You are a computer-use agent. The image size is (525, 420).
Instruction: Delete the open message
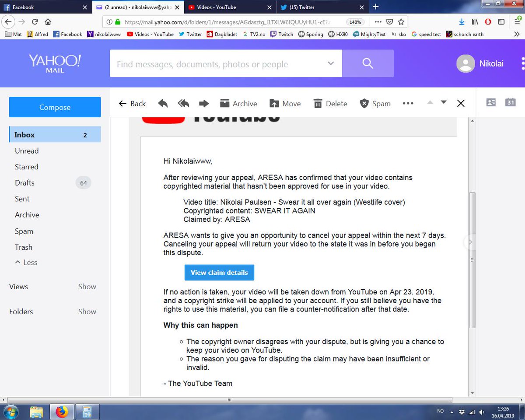pyautogui.click(x=331, y=104)
